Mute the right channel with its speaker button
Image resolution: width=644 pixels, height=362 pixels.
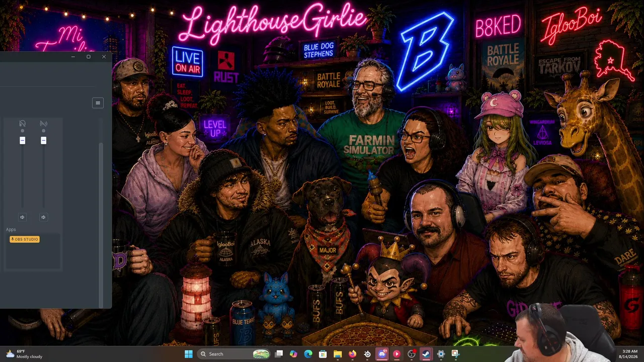(x=43, y=217)
